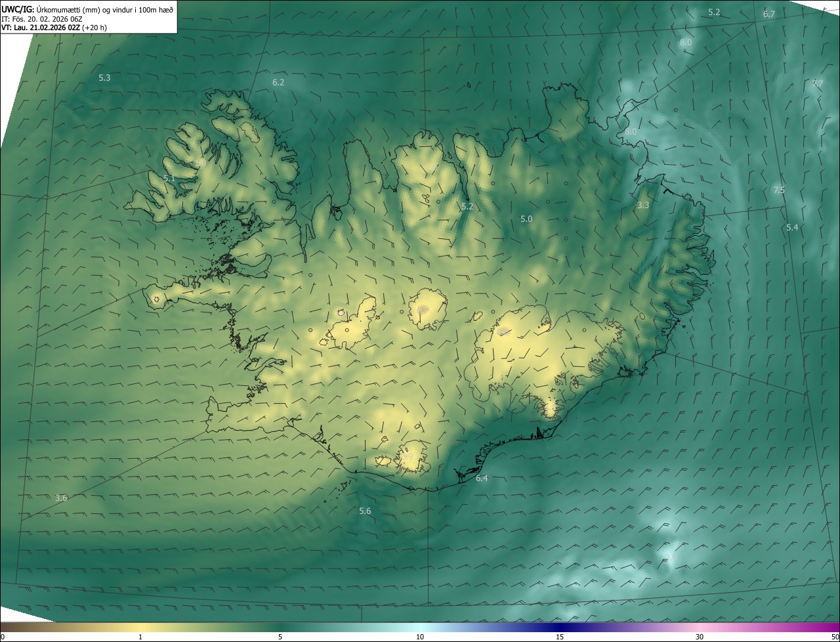The height and width of the screenshot is (642, 840).
Task: Click the title "Úrkomumætti (mm) og vindur í 100m hæð"
Action: pyautogui.click(x=105, y=9)
